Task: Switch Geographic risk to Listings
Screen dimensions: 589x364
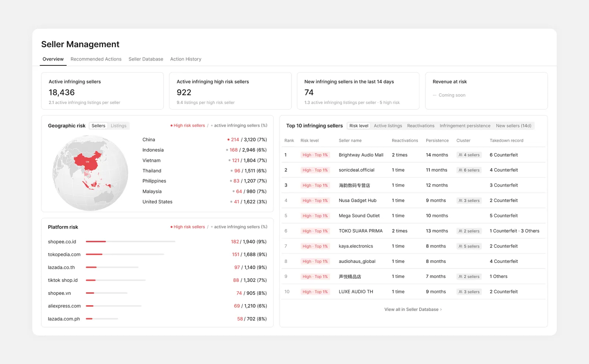Action: point(119,126)
